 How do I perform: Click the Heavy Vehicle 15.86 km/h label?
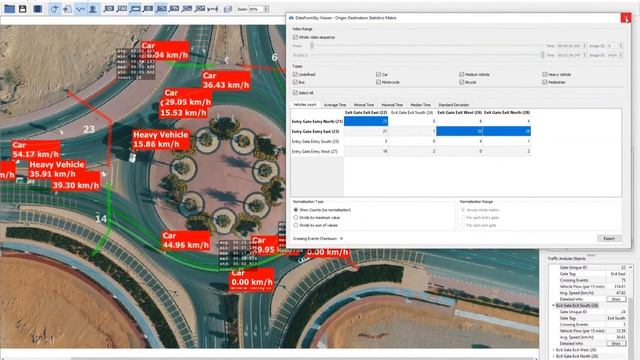[161, 140]
